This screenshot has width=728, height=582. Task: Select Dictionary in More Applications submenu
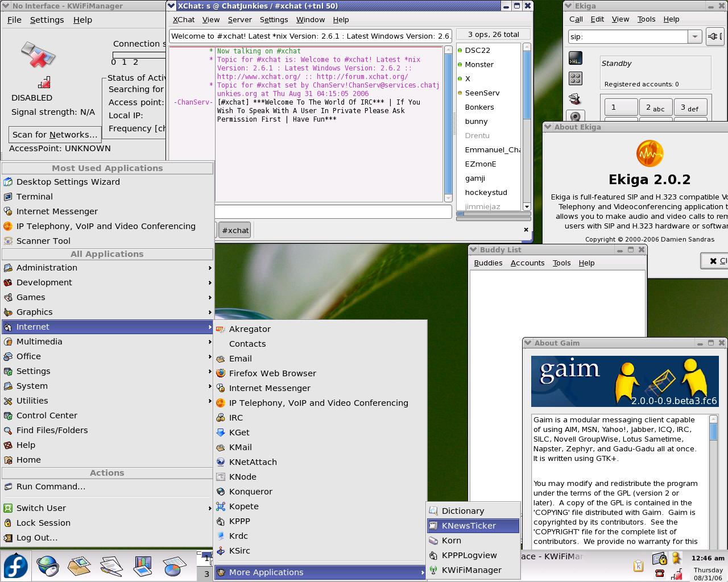click(x=473, y=511)
